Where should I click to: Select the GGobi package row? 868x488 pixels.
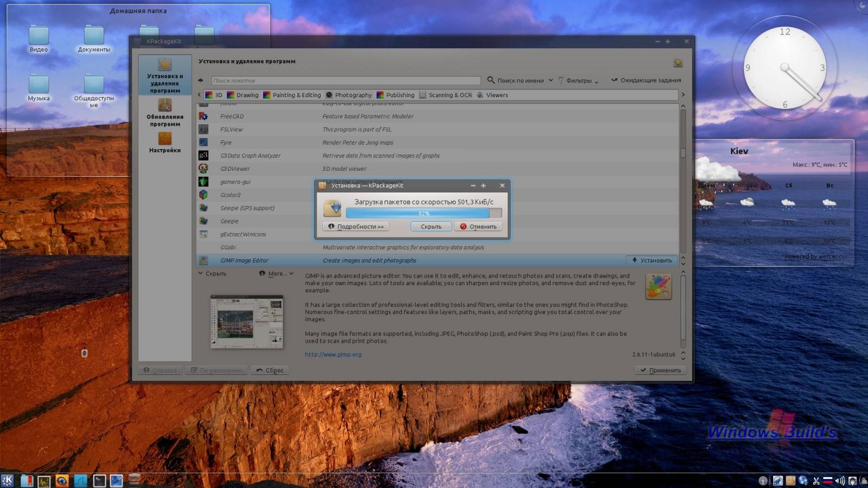click(x=437, y=247)
